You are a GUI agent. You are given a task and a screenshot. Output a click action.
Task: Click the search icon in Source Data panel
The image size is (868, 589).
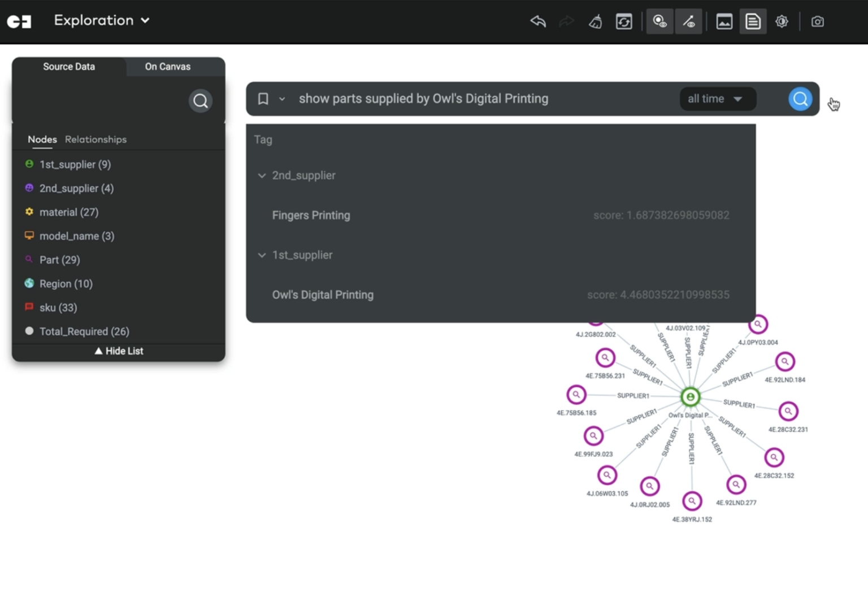200,101
